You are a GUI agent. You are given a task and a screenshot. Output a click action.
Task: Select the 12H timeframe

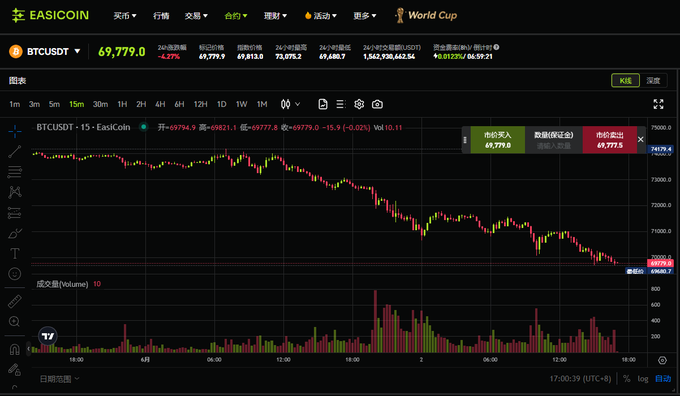click(200, 104)
